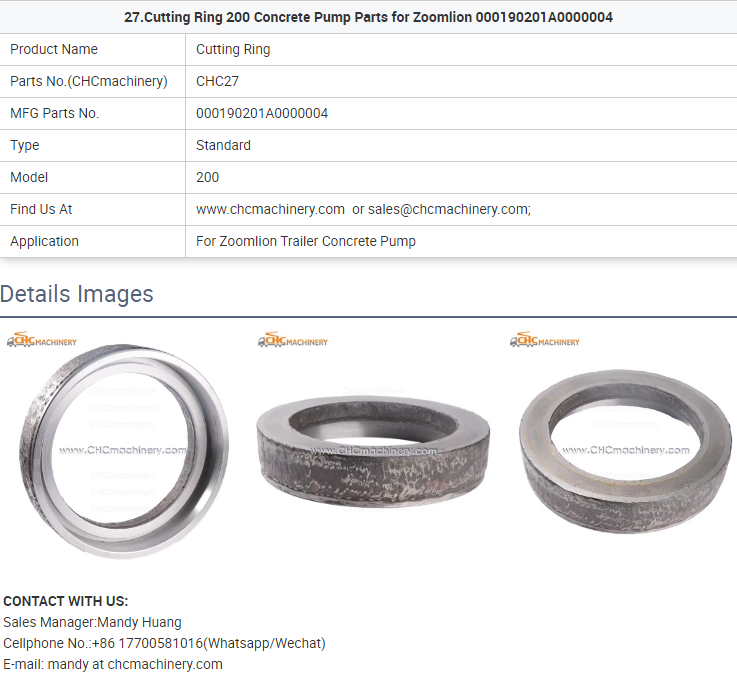Click the CHC Machinery logo on middle image
Screen dimensions: 737x680
293,339
